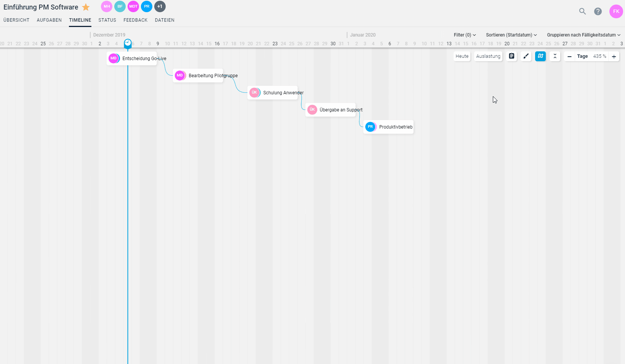625x364 pixels.
Task: Switch to the AUFGABEN tab
Action: [x=49, y=20]
